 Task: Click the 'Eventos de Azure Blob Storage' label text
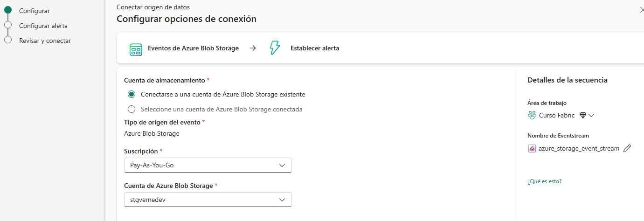[x=193, y=48]
